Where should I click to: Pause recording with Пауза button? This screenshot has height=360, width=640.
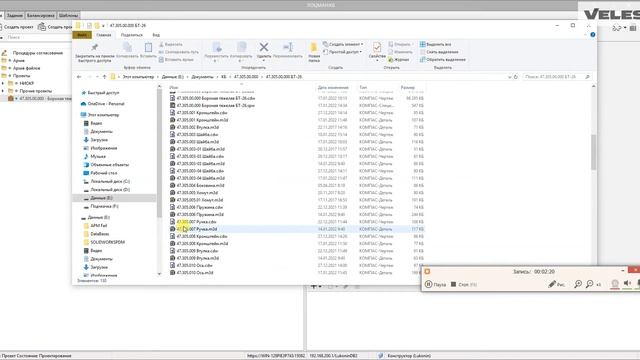[436, 284]
